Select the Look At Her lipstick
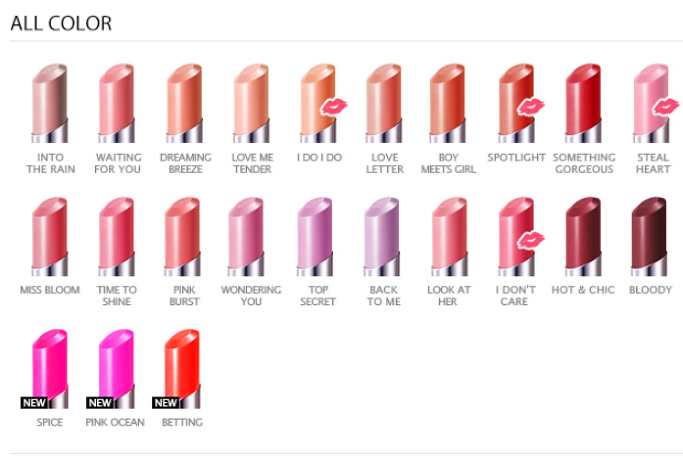Viewport: 683px width, 456px height. (x=450, y=236)
